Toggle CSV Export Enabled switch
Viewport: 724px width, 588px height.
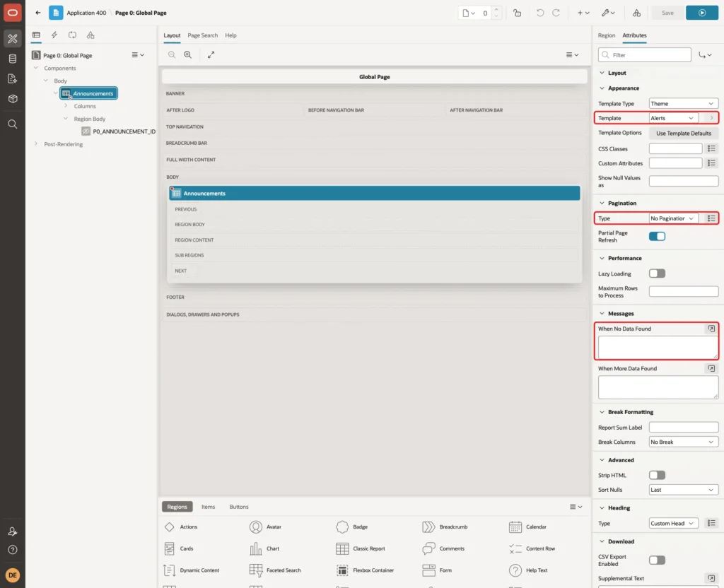(x=657, y=560)
